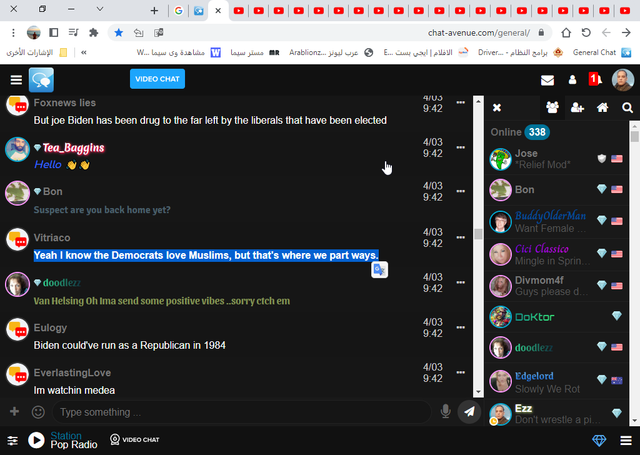Open notifications bell with badge
Viewport: 640px width, 455px height.
click(x=596, y=79)
